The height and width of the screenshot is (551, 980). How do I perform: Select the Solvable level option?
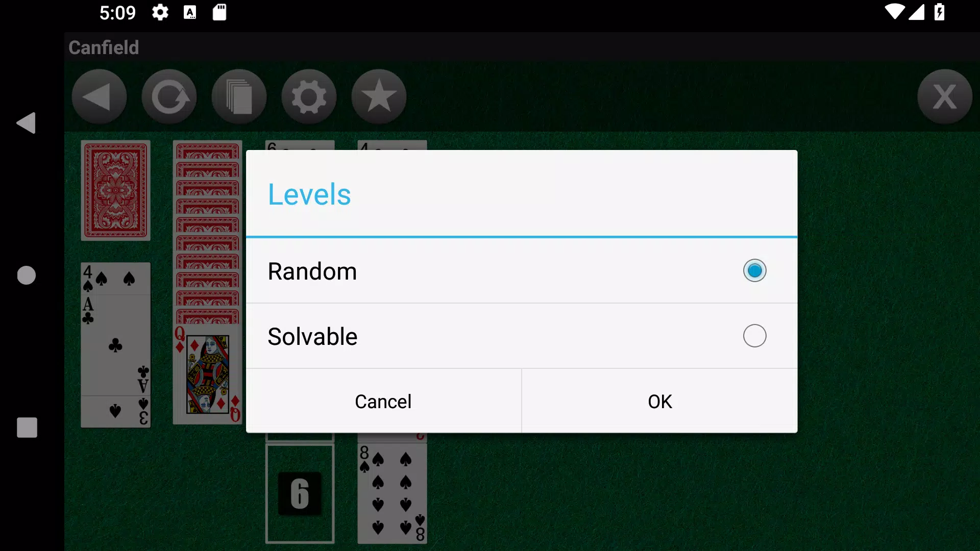coord(754,336)
